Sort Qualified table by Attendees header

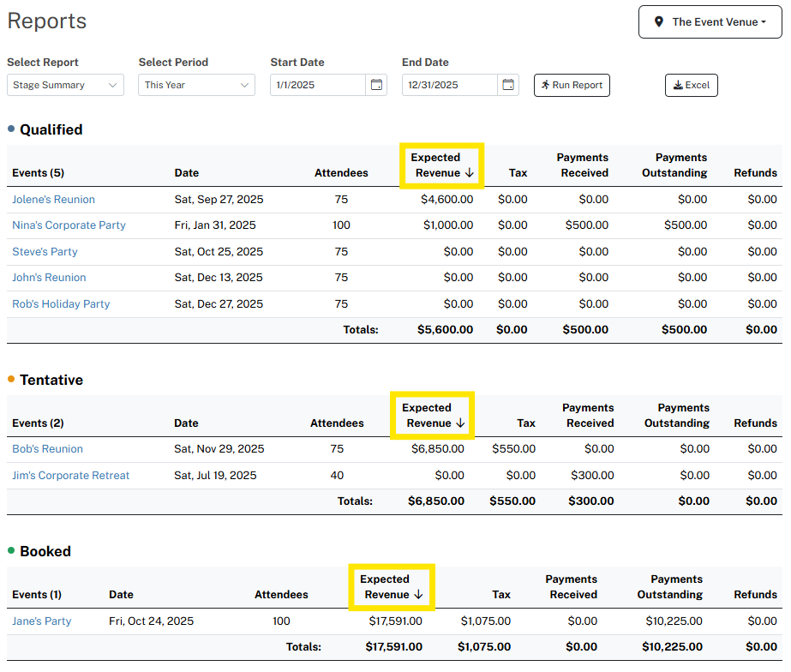point(342,173)
